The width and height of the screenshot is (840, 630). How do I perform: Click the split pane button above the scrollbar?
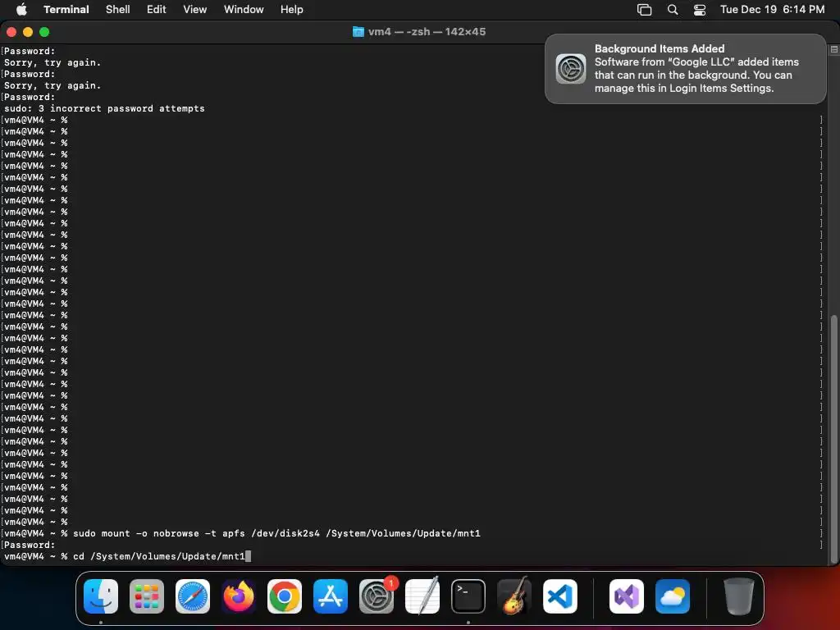pyautogui.click(x=834, y=49)
